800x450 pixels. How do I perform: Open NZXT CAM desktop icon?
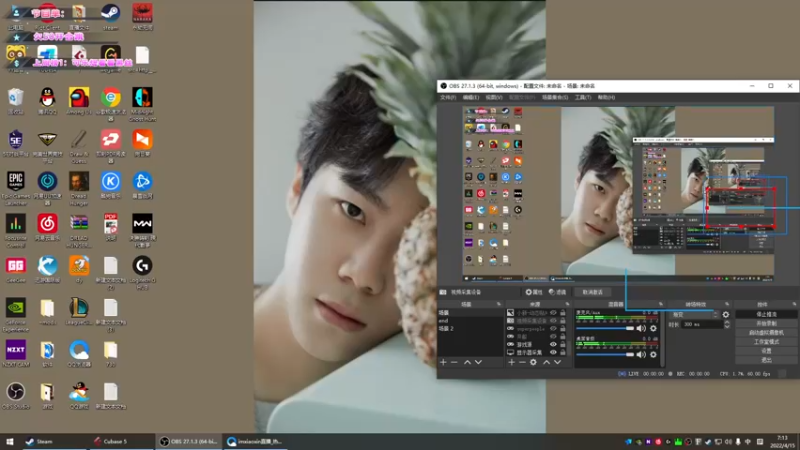coord(16,354)
